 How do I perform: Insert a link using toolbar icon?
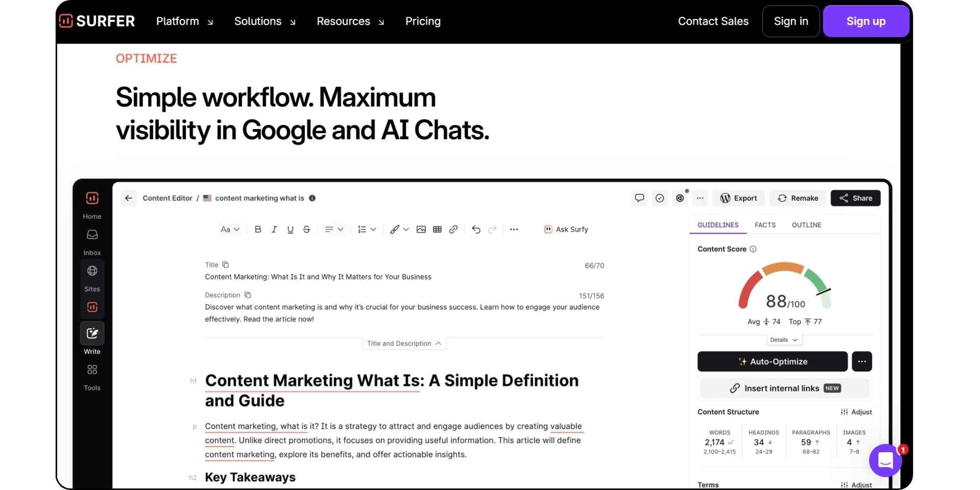coord(453,230)
